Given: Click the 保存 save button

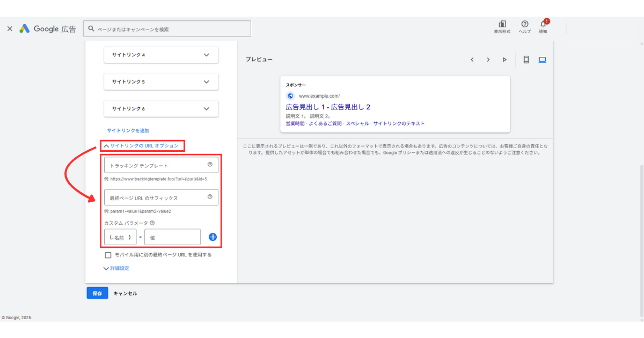Looking at the screenshot, I should point(97,293).
